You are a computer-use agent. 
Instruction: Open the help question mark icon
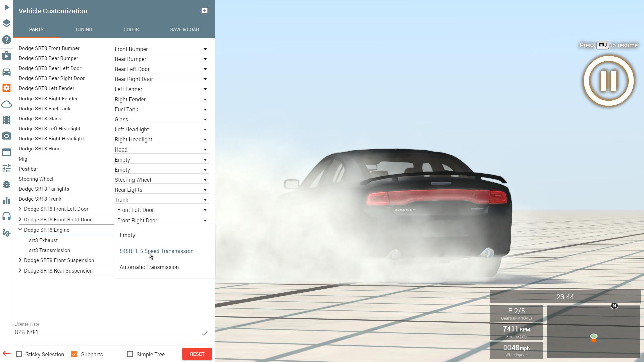7,40
